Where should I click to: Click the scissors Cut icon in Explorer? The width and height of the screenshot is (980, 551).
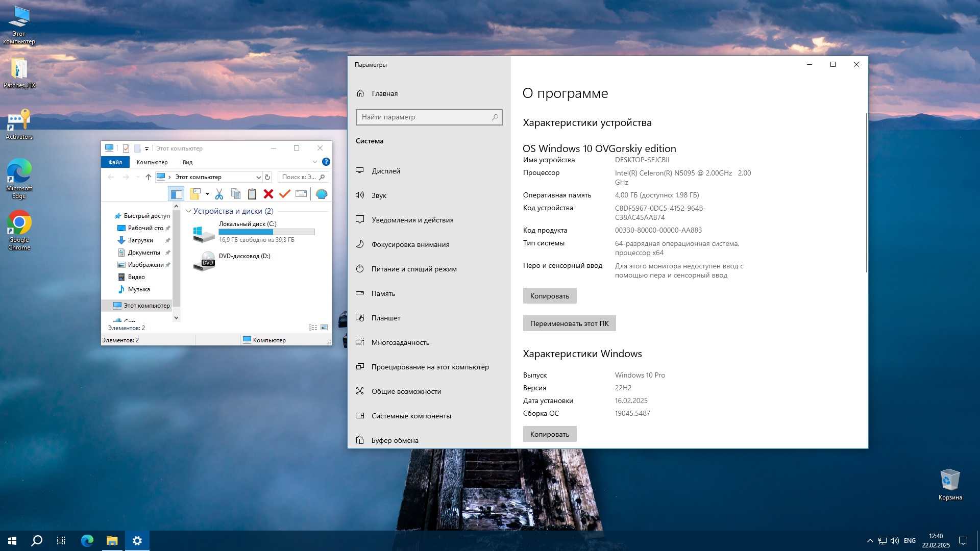(219, 194)
